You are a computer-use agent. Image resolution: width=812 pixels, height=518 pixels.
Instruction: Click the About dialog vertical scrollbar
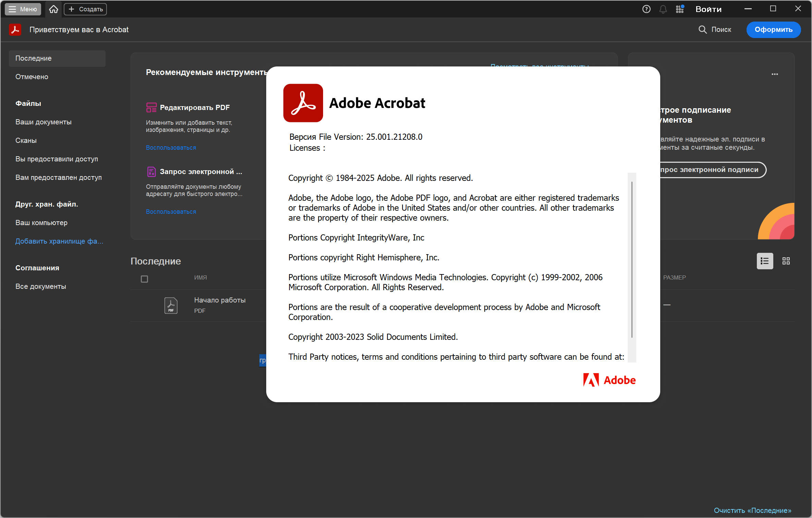click(632, 259)
